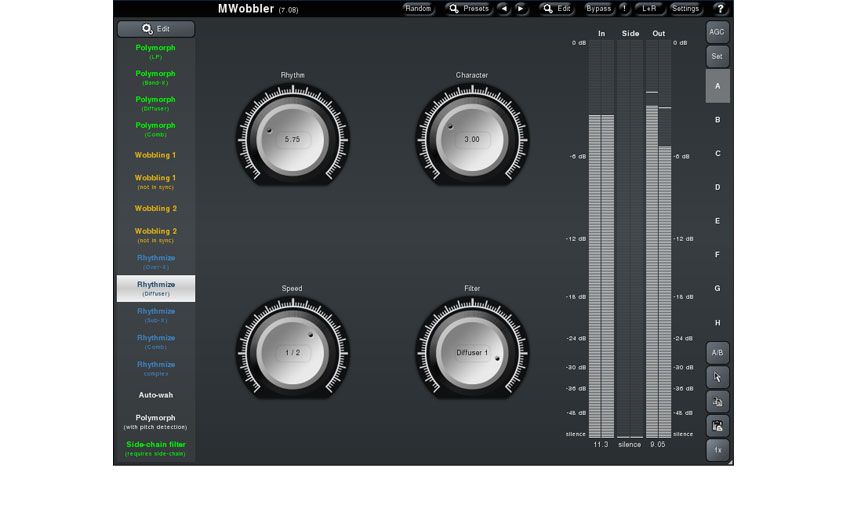Click the copy preset icon

(717, 402)
